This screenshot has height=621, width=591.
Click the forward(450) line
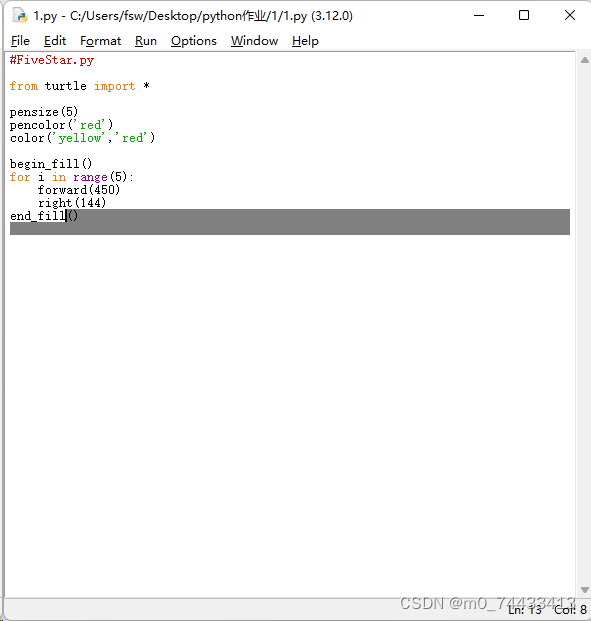[79, 190]
